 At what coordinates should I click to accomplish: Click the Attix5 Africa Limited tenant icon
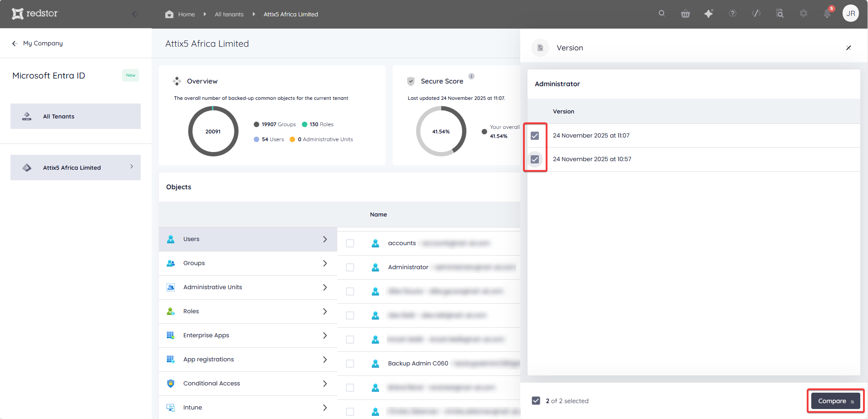coord(27,168)
